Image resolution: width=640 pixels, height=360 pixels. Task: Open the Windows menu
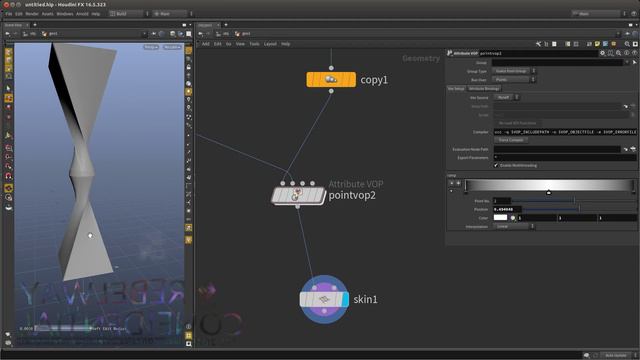coord(65,14)
